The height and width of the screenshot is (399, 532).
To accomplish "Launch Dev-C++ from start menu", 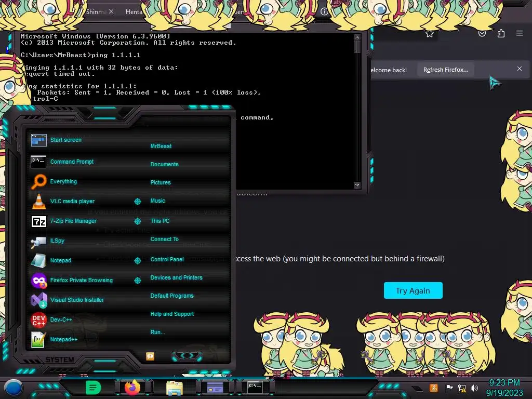I will (x=51, y=320).
